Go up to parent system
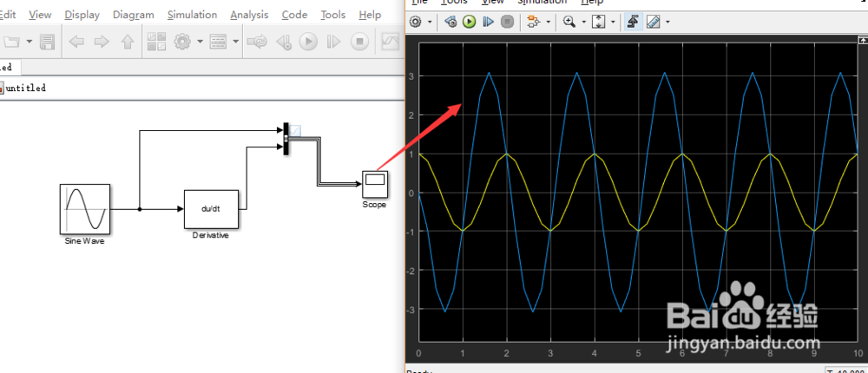The width and height of the screenshot is (868, 373). click(128, 42)
